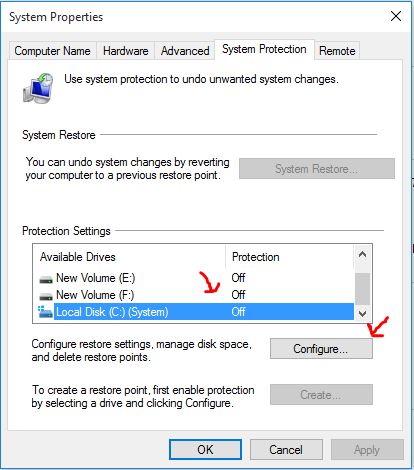Image resolution: width=414 pixels, height=470 pixels.
Task: Open the Hardware tab
Action: 126,51
